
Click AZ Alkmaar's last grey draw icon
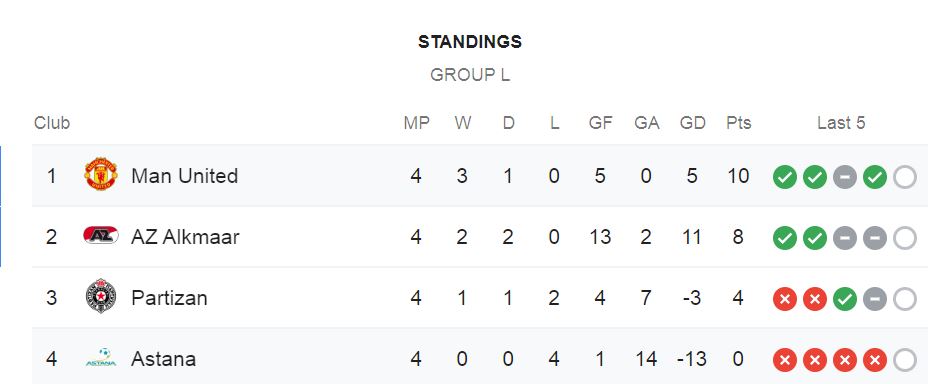875,237
